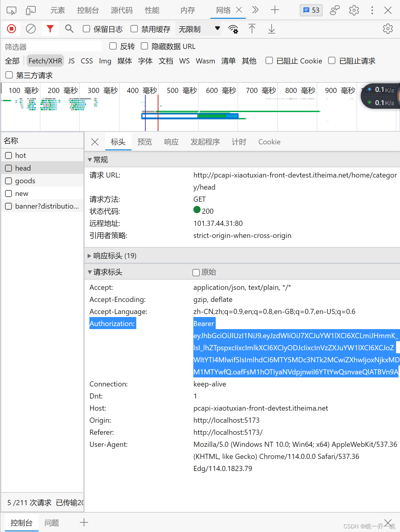Screen dimensions: 400x532
Task: Tick checkbox beside hot request
Action: tap(8, 155)
